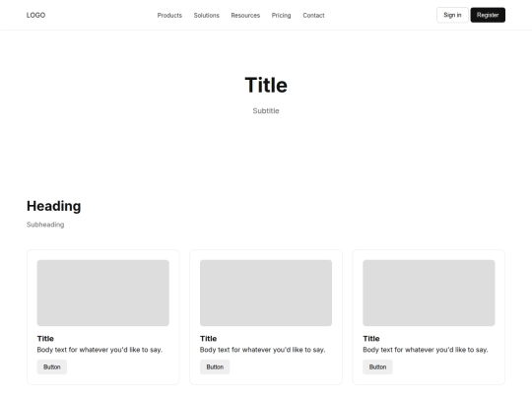The width and height of the screenshot is (532, 399).
Task: Click the Register button
Action: point(488,15)
